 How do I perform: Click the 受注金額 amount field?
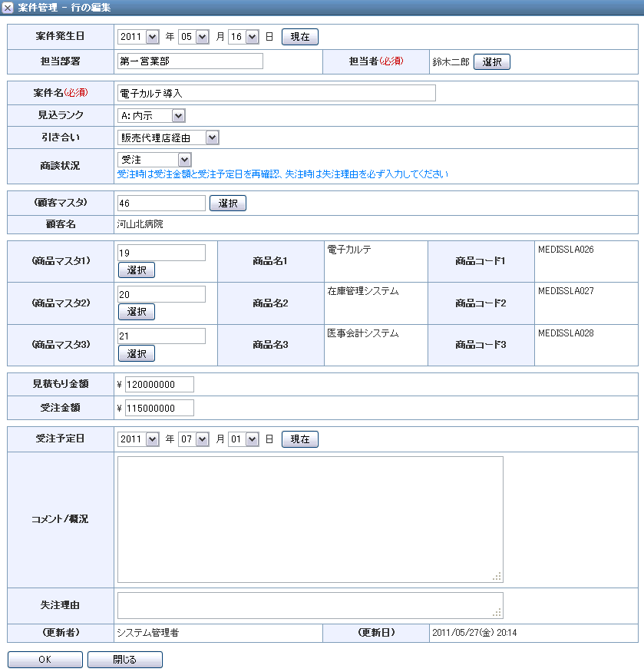point(159,409)
